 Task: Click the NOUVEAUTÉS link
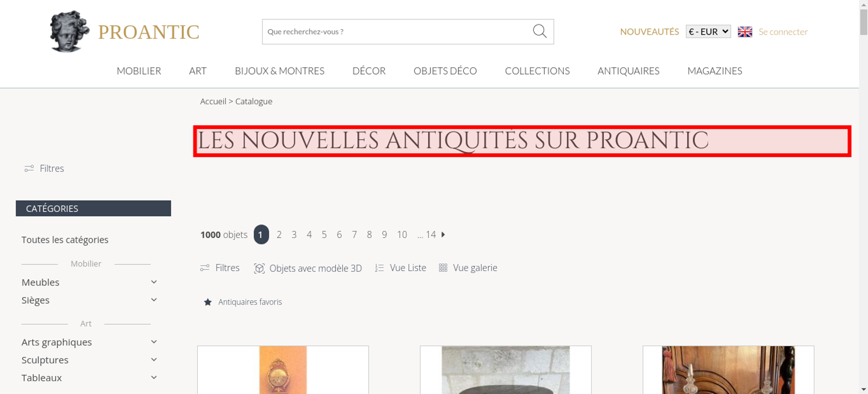click(649, 32)
